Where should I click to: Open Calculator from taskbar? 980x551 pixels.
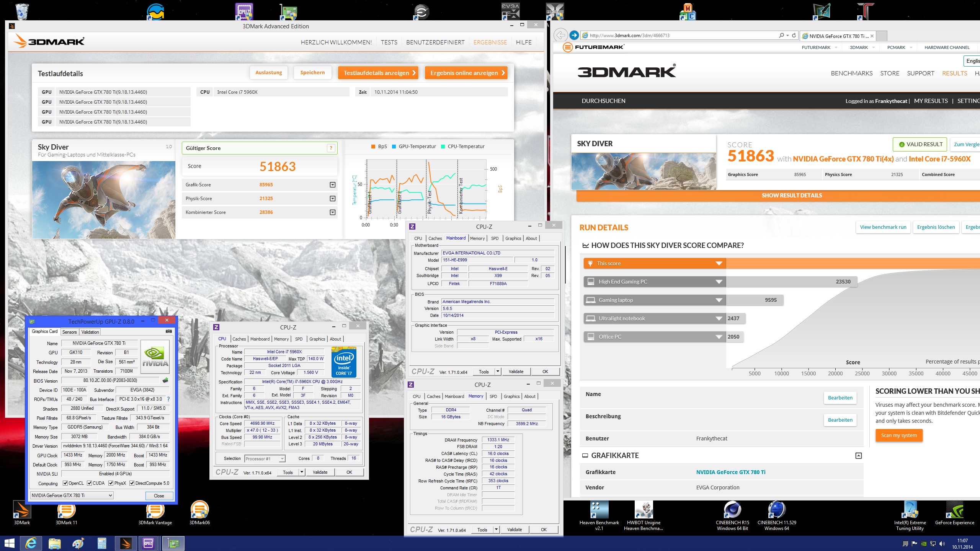pos(102,543)
